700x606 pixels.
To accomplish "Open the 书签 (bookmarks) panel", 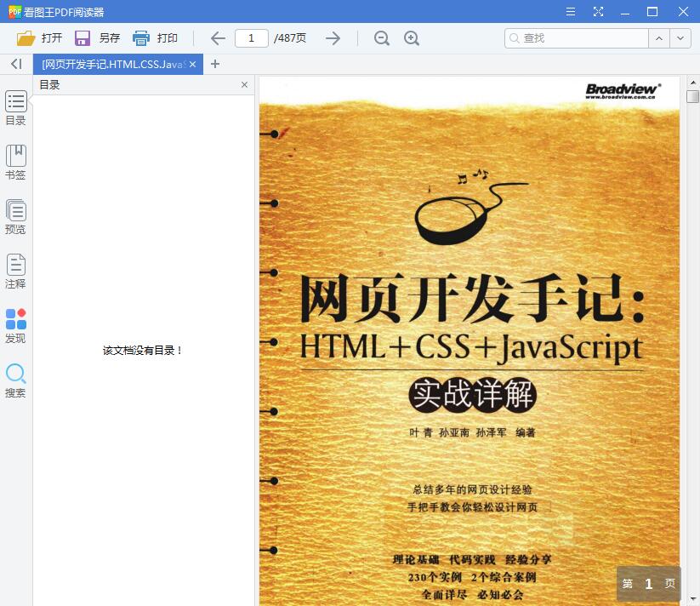I will [15, 161].
